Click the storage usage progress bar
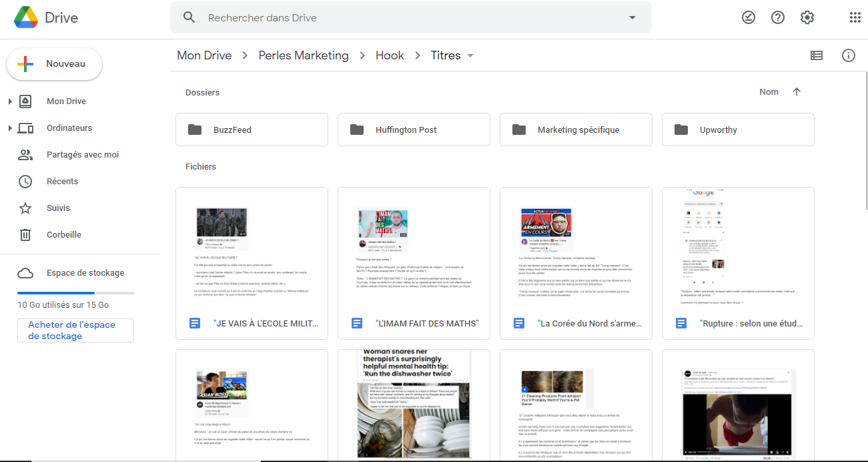 [x=75, y=293]
